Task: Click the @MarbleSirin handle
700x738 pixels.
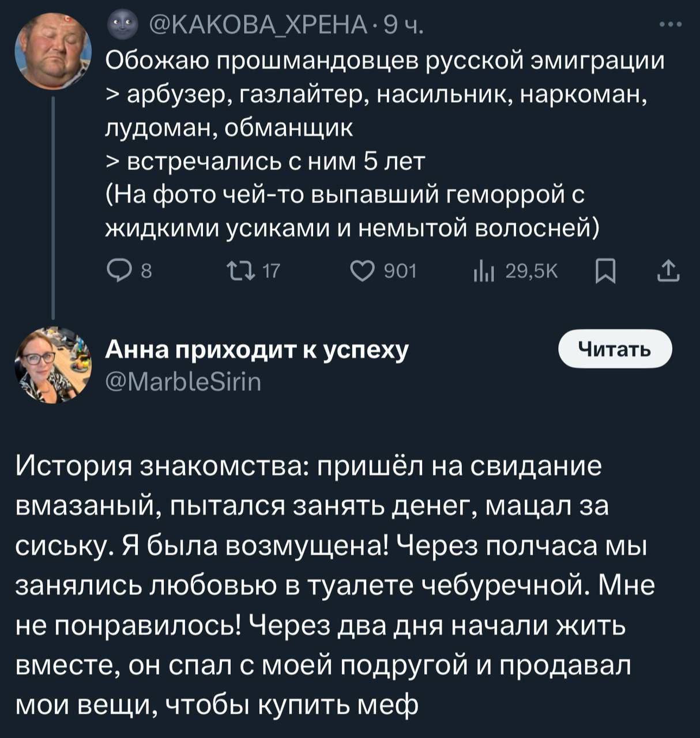Action: [x=183, y=381]
